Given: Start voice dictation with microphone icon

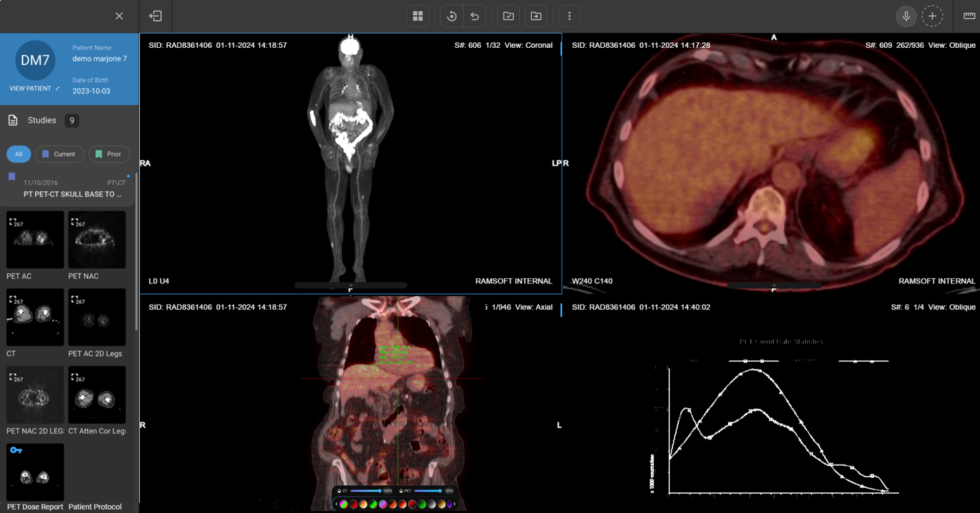Looking at the screenshot, I should tap(906, 16).
